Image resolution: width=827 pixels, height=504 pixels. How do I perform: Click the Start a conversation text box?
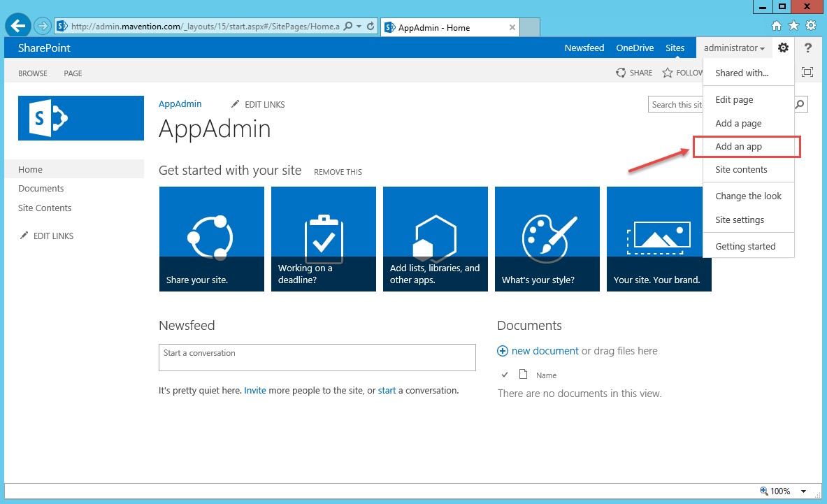pyautogui.click(x=317, y=357)
